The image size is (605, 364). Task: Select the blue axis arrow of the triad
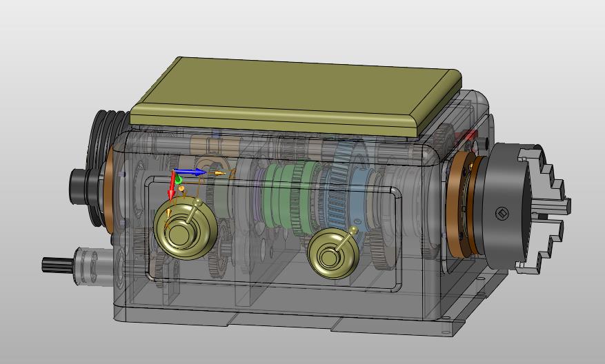pos(190,172)
